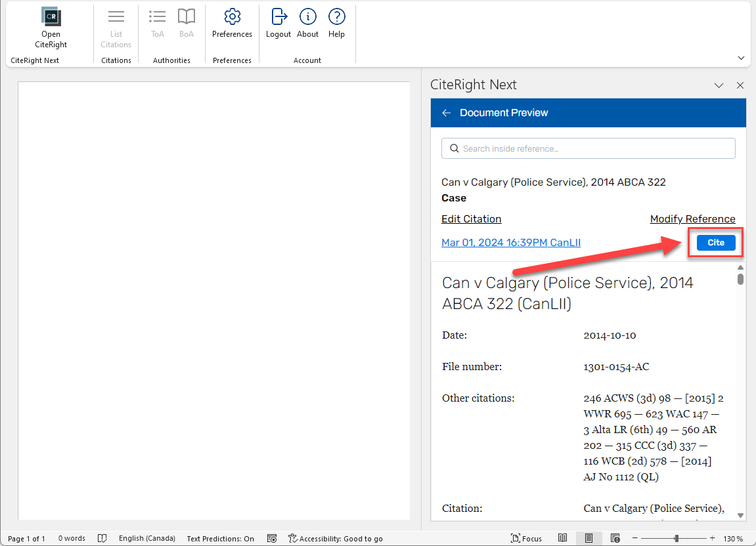Open CiteRight from the ribbon
Image resolution: width=756 pixels, height=546 pixels.
click(x=51, y=28)
